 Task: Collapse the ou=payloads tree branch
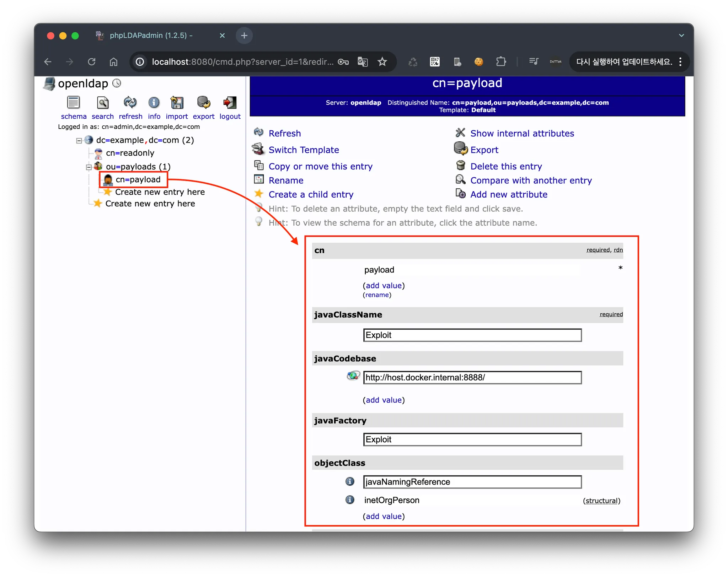[x=89, y=167]
